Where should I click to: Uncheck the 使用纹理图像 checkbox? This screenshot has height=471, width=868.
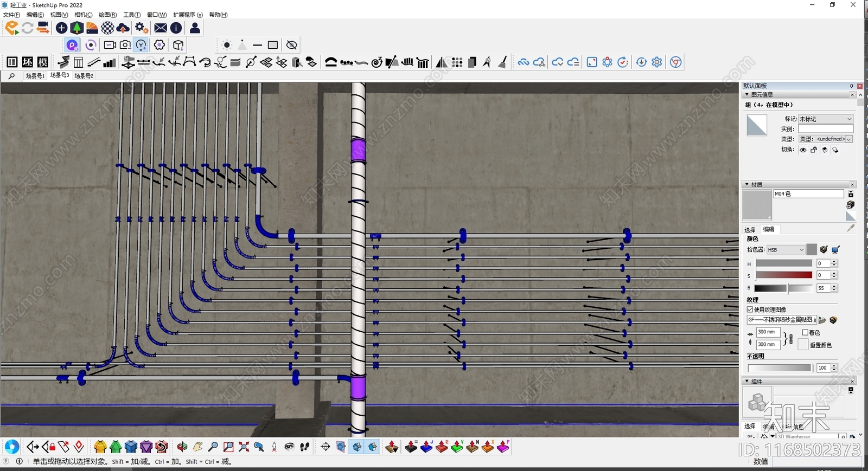(750, 309)
